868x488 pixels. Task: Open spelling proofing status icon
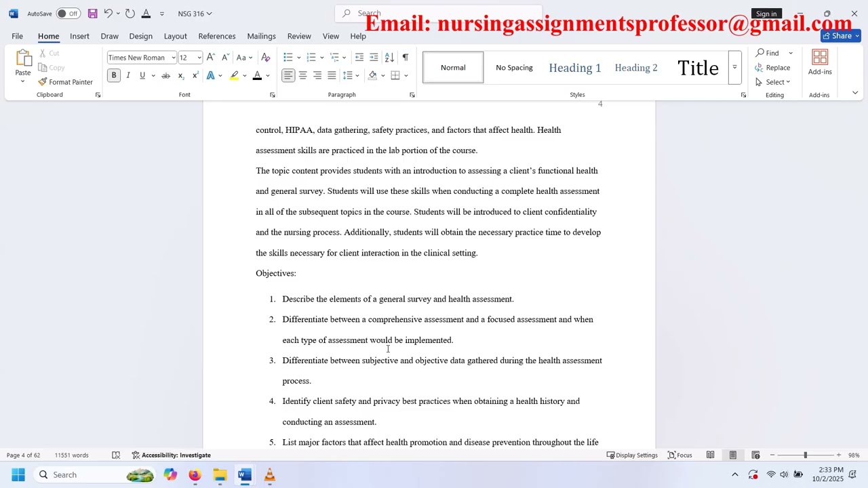tap(116, 455)
